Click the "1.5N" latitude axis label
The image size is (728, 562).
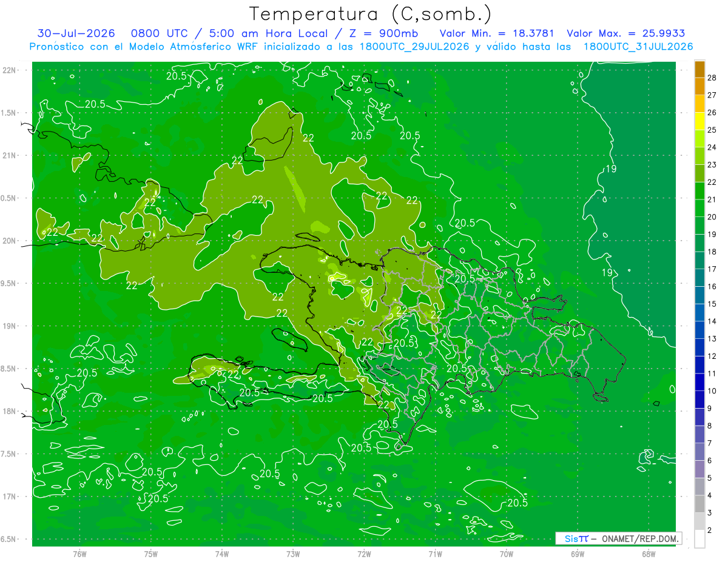point(9,113)
